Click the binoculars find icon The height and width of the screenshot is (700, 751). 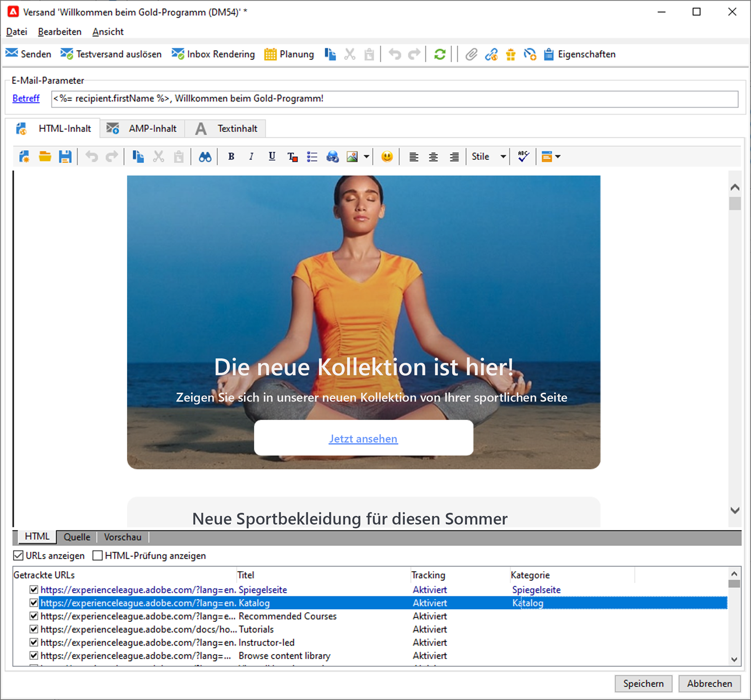pos(205,157)
